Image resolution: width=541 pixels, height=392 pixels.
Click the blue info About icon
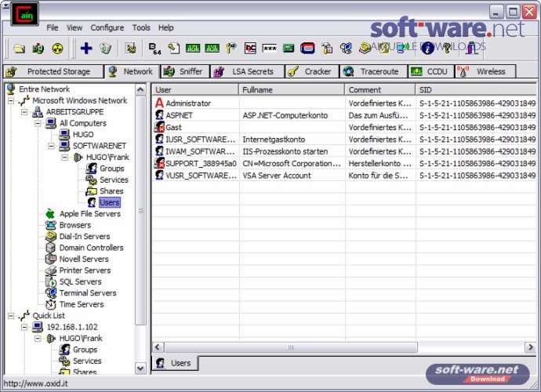(x=428, y=48)
